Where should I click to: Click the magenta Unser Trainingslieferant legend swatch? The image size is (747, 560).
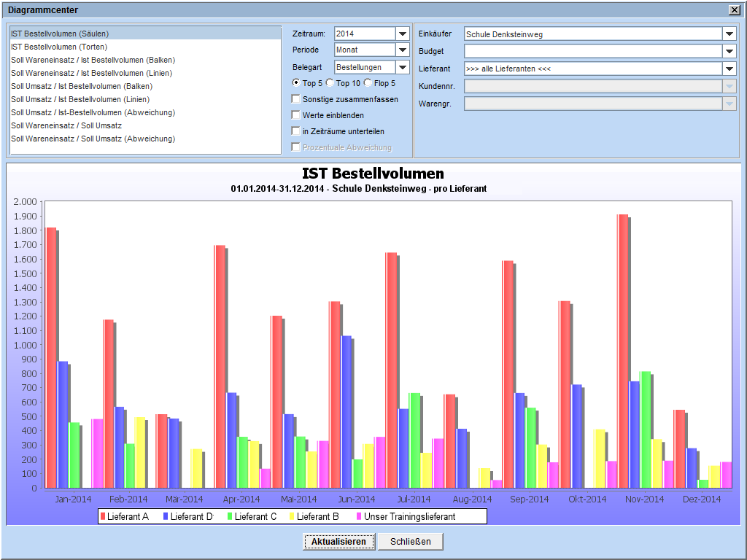click(x=358, y=517)
